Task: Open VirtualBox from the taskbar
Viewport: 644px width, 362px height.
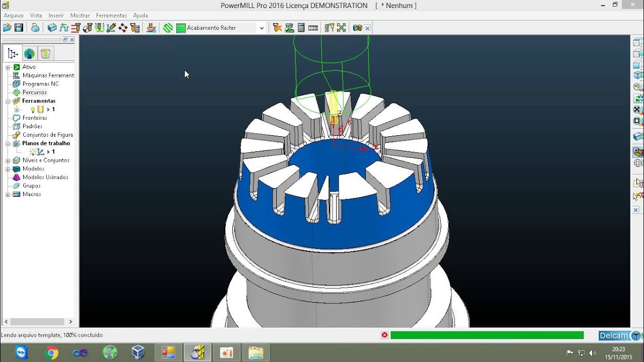Action: 138,353
